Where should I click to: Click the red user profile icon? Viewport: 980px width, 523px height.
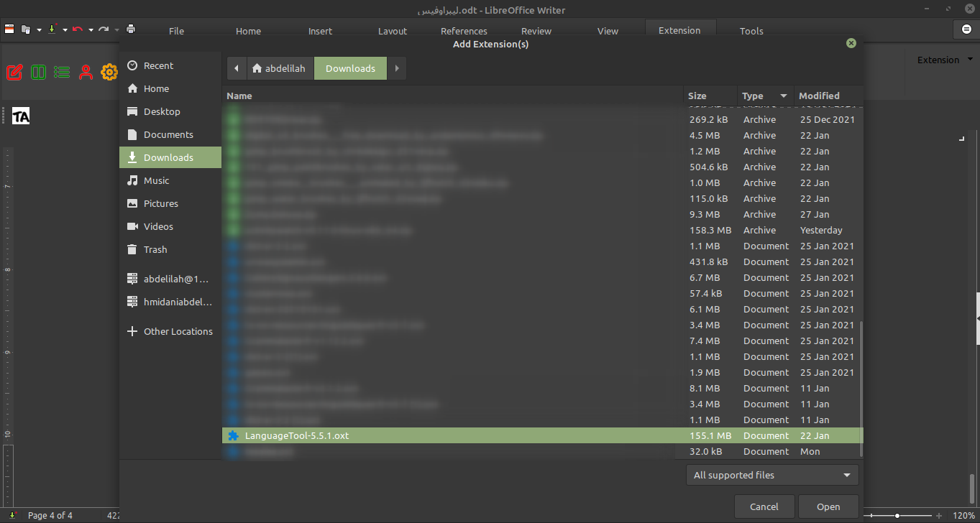[x=86, y=72]
